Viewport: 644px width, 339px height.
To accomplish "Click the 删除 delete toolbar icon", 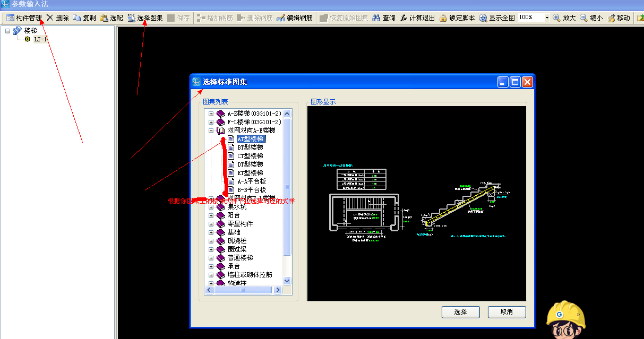I will pyautogui.click(x=57, y=18).
